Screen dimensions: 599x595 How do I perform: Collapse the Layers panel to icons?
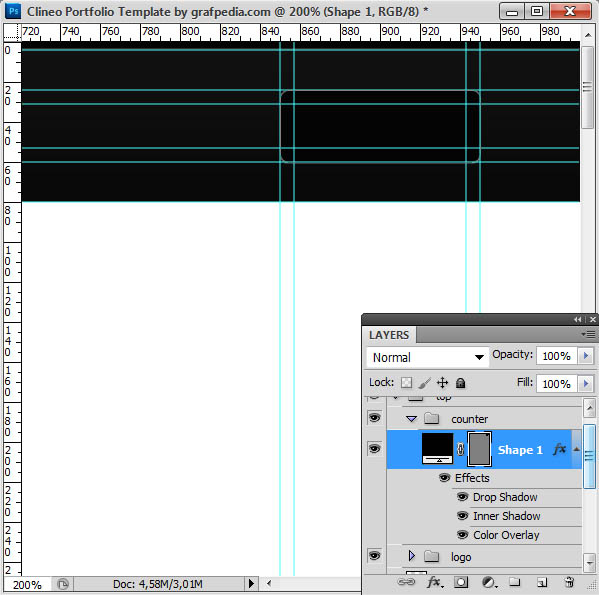[x=578, y=319]
